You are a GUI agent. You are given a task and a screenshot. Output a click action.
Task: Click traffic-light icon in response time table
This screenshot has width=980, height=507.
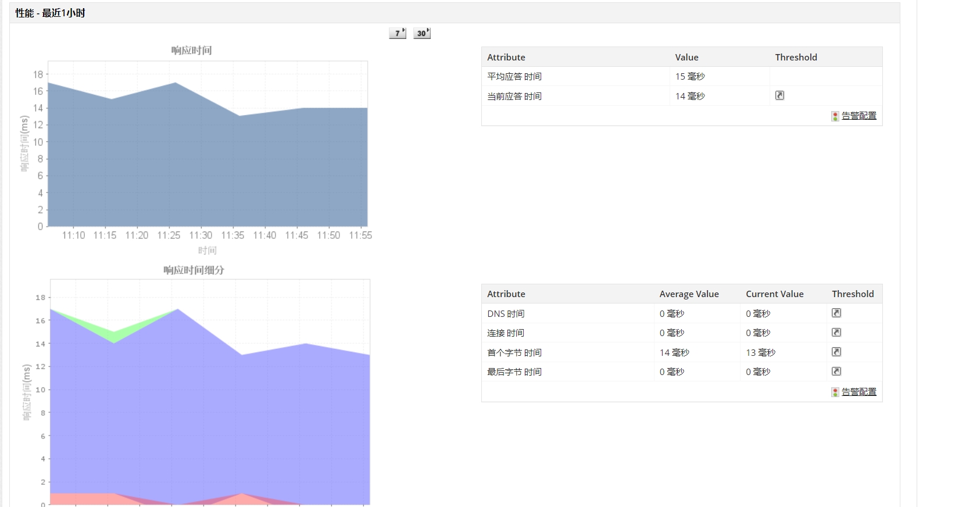(x=835, y=116)
